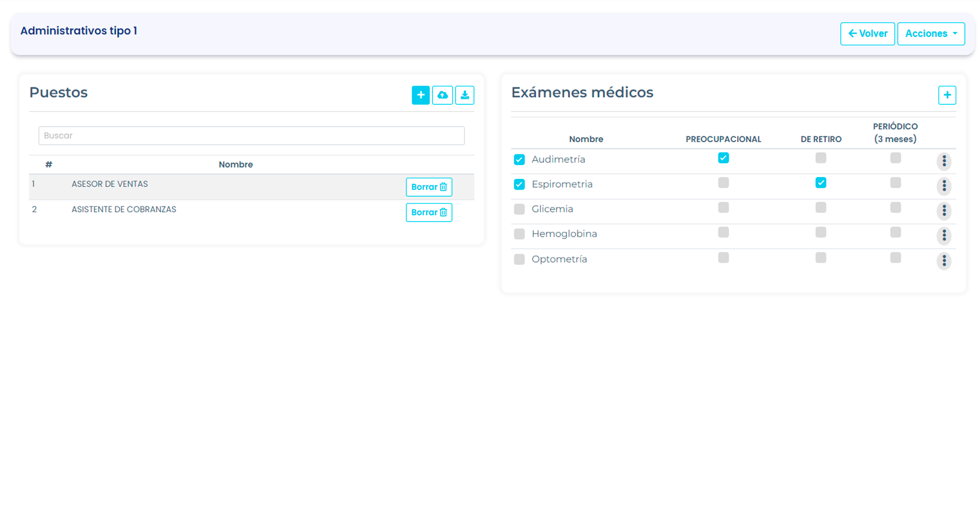Click the Nombre header in Puestos table

pyautogui.click(x=236, y=165)
